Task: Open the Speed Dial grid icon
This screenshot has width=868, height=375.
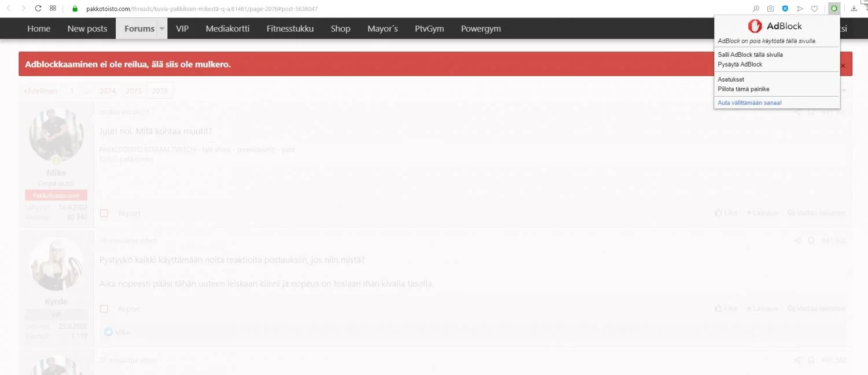Action: pos(53,9)
